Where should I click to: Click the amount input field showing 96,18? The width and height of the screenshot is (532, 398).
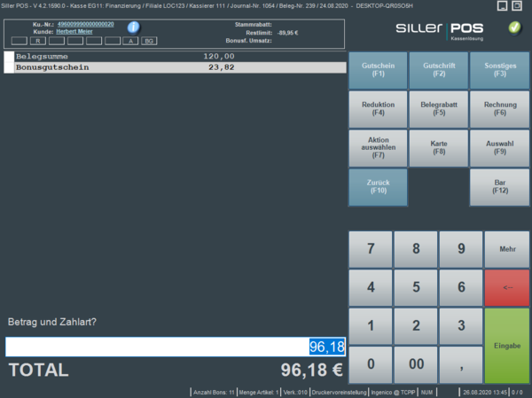pyautogui.click(x=175, y=347)
